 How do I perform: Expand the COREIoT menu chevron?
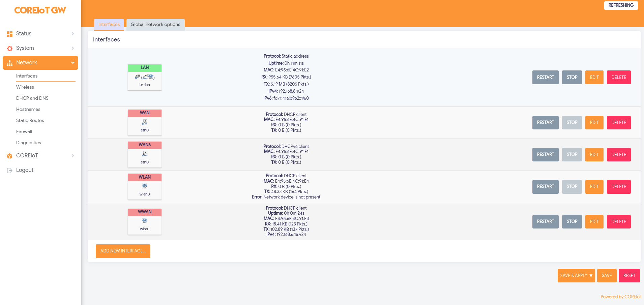(x=72, y=156)
